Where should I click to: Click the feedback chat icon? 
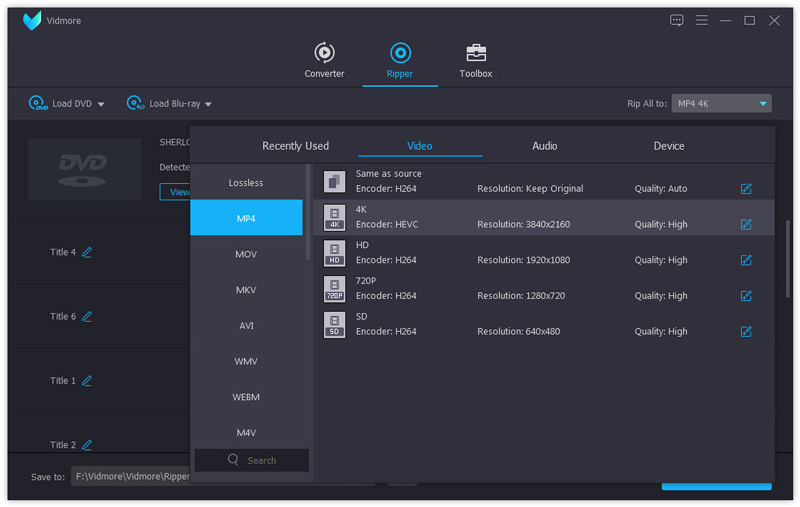677,20
